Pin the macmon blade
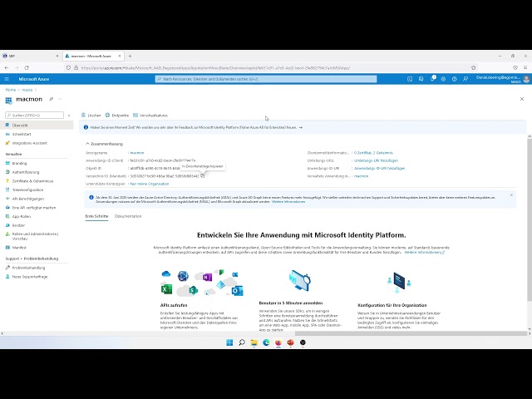532x399 pixels. point(52,99)
